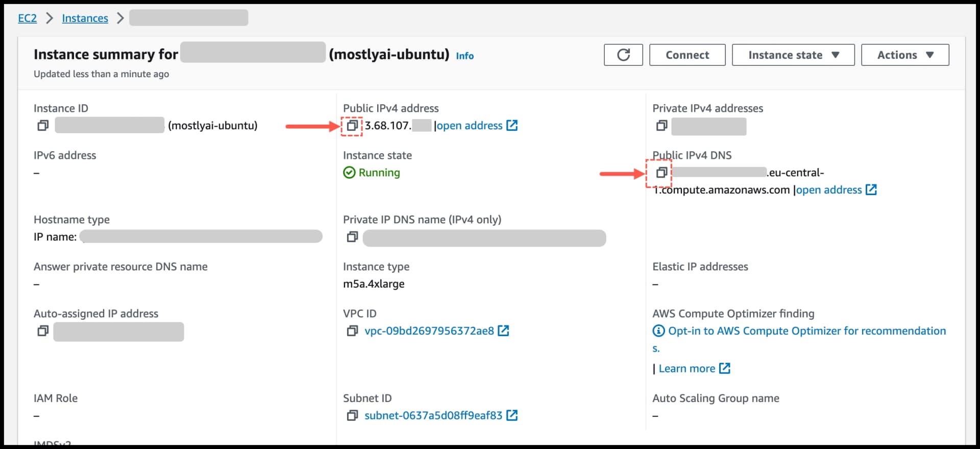Copy the private IPv4 address
The height and width of the screenshot is (449, 980).
(661, 126)
